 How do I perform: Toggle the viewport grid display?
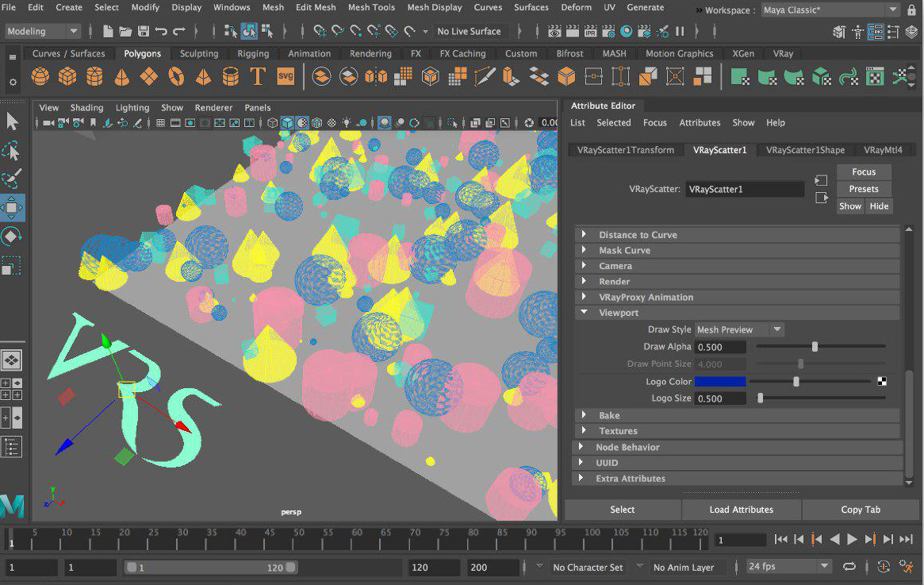pos(160,123)
